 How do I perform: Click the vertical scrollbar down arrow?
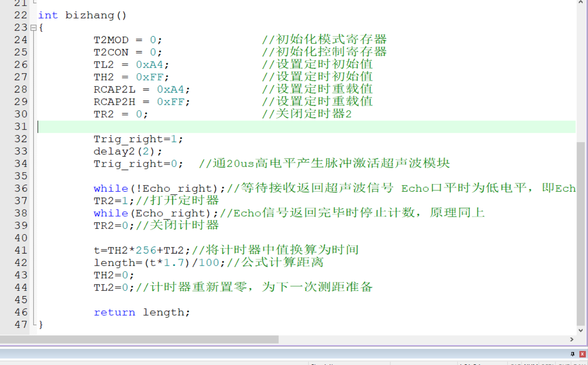(581, 331)
